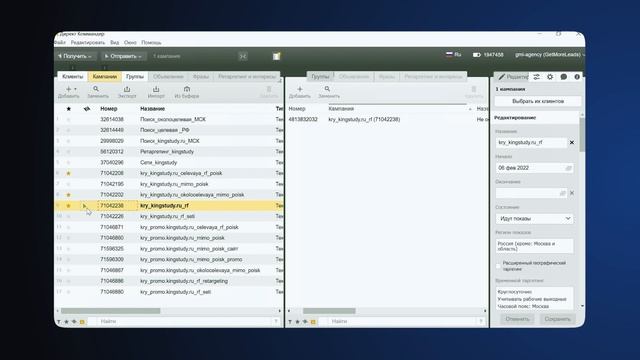Click Delete trash icon in campaigns pane

click(x=269, y=89)
